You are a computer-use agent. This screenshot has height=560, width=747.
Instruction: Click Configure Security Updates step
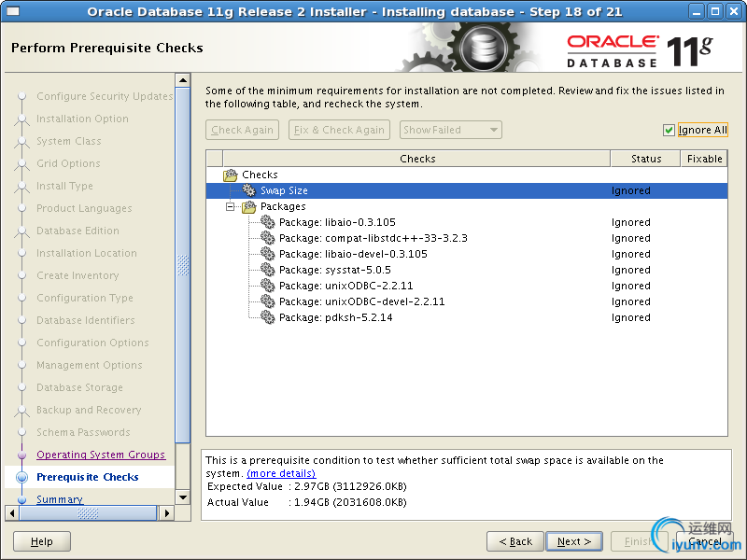point(105,96)
